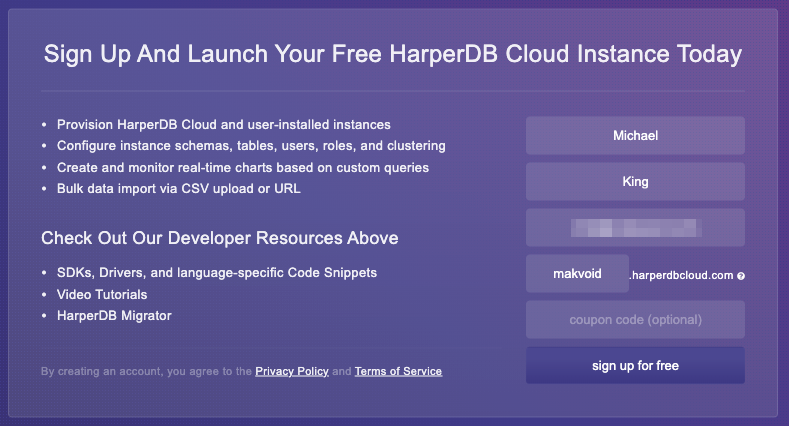The height and width of the screenshot is (426, 789).
Task: Click SDKs, Drivers, and language-specific Code Snippets
Action: (217, 273)
